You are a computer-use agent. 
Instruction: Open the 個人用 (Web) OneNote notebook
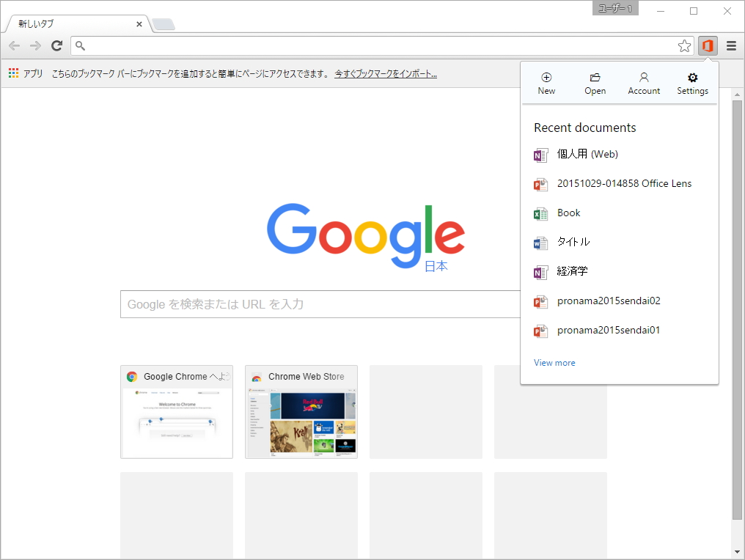(587, 154)
